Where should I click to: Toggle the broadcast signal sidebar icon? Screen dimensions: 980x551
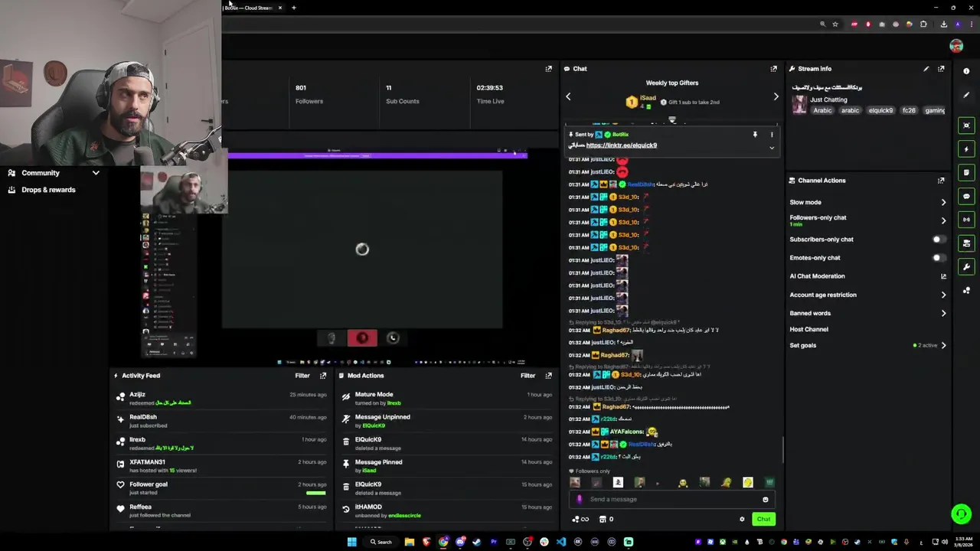point(966,220)
